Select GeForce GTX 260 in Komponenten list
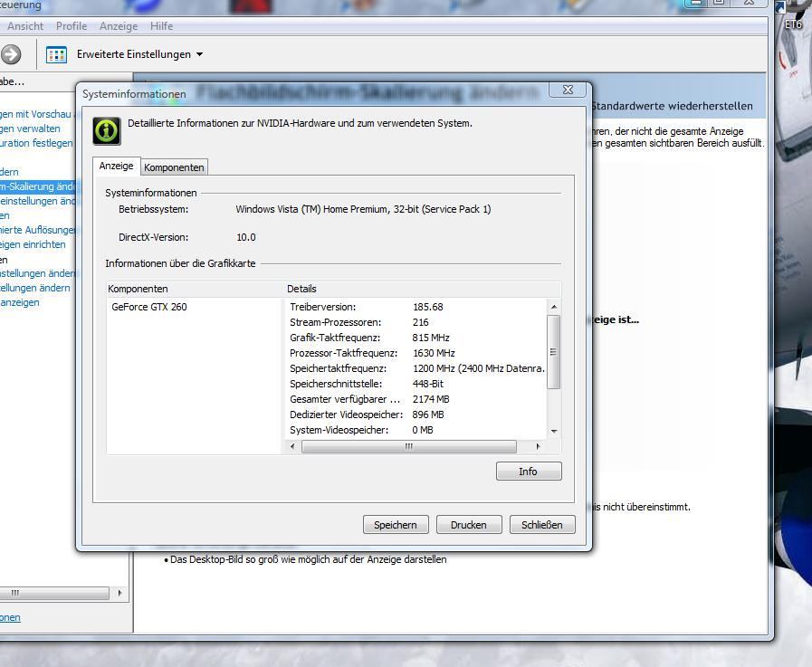The height and width of the screenshot is (667, 812). pos(149,307)
